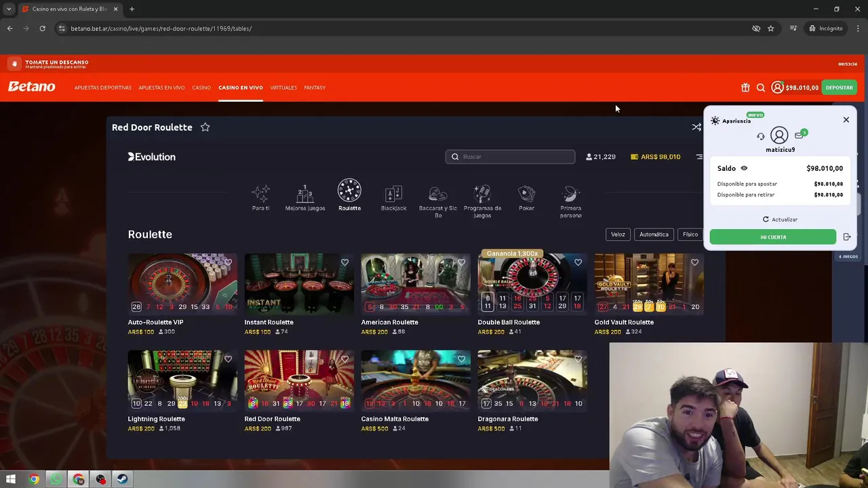Favorite American Roulette heart
This screenshot has height=488, width=868.
click(461, 262)
